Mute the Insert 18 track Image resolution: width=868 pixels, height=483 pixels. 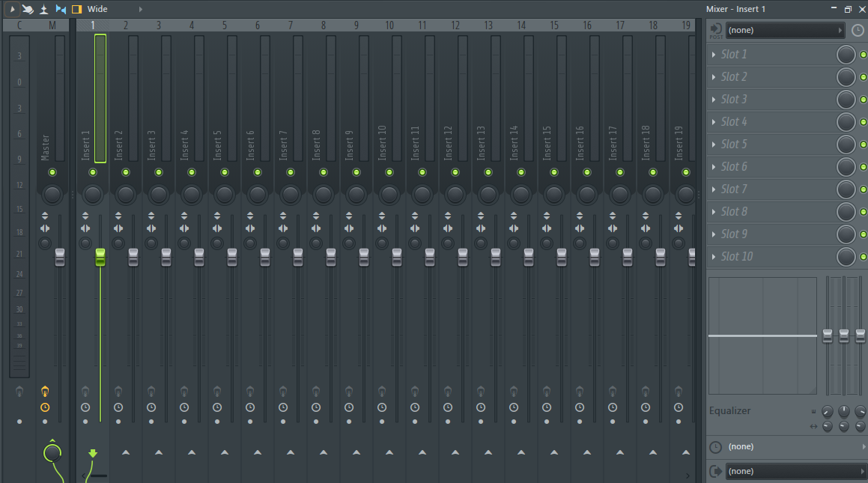click(652, 173)
